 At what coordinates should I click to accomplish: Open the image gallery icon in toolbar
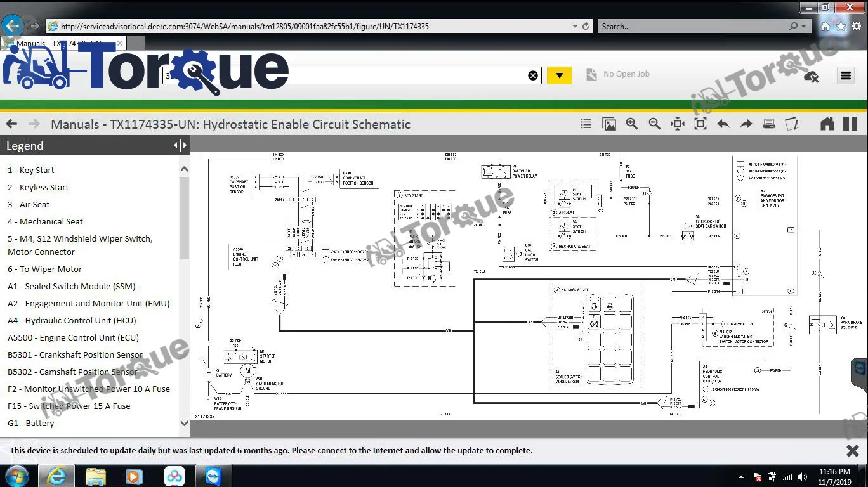point(609,124)
